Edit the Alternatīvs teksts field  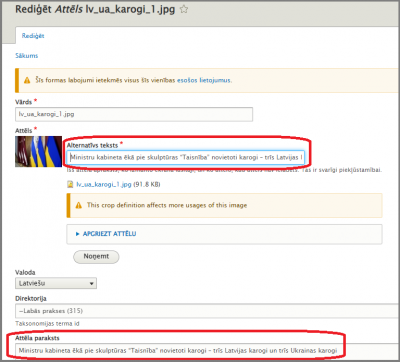[x=186, y=157]
